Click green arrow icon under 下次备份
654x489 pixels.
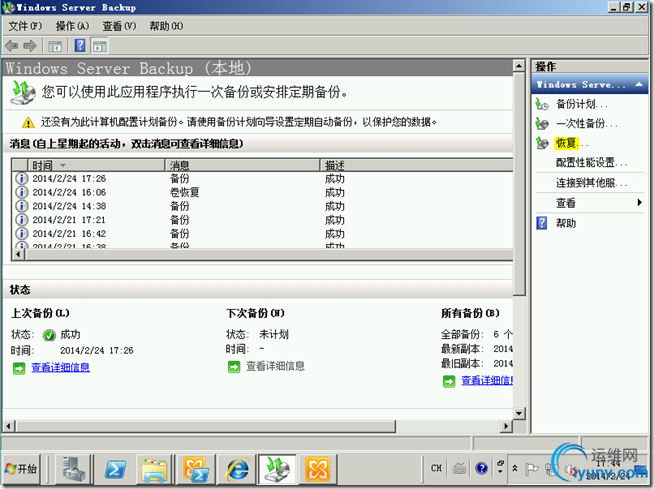(x=234, y=367)
